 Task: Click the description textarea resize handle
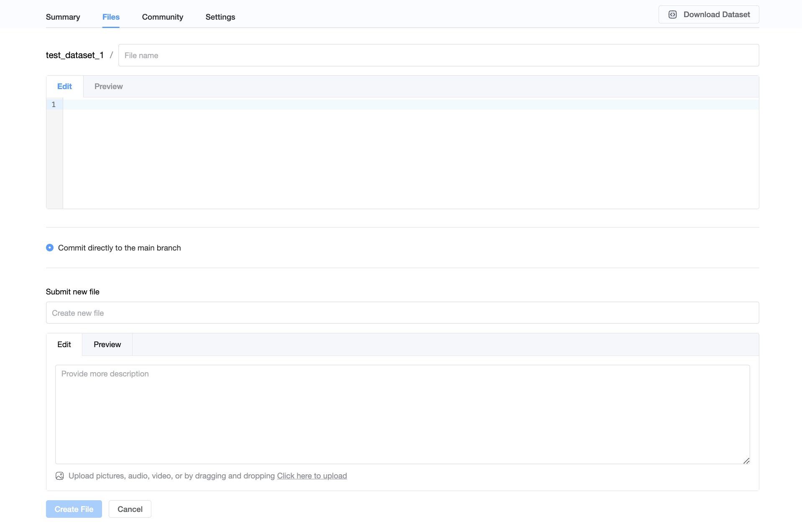[746, 460]
